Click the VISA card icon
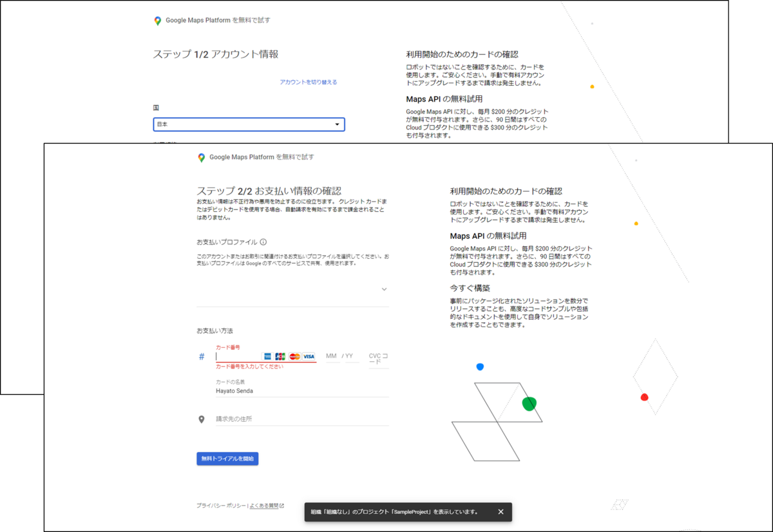The image size is (773, 532). coord(309,356)
